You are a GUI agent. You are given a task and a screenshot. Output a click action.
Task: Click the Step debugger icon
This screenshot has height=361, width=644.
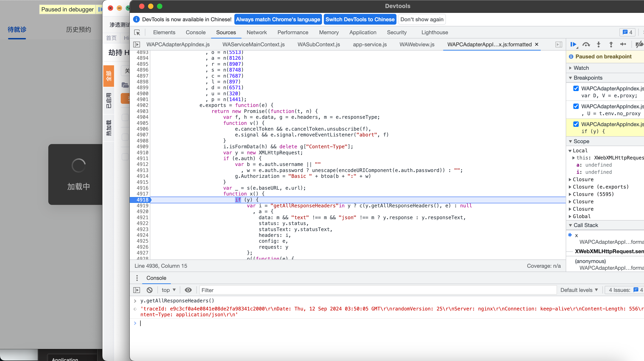point(623,45)
